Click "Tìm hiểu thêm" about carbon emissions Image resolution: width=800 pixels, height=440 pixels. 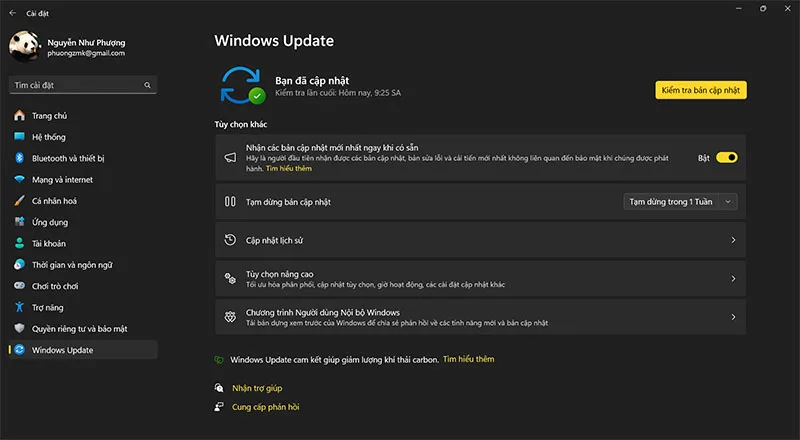[468, 359]
